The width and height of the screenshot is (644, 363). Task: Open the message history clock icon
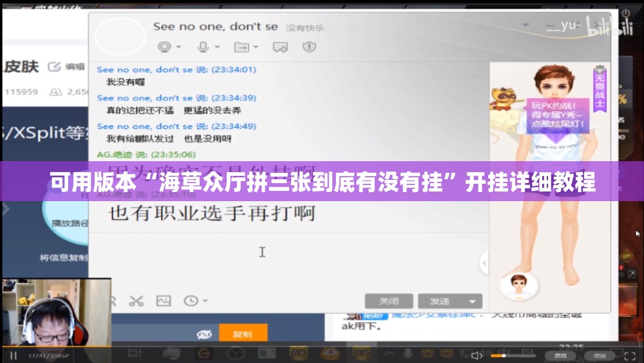(x=191, y=301)
